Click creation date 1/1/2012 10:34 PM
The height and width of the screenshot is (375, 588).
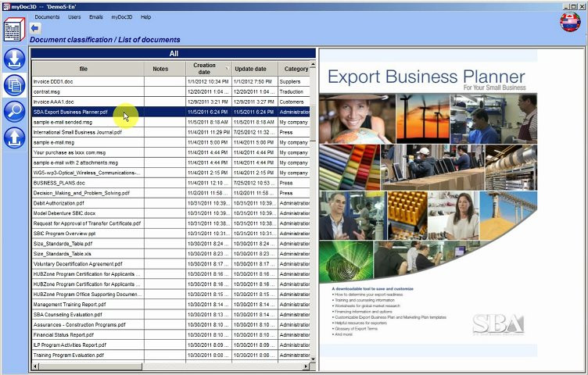pos(208,81)
